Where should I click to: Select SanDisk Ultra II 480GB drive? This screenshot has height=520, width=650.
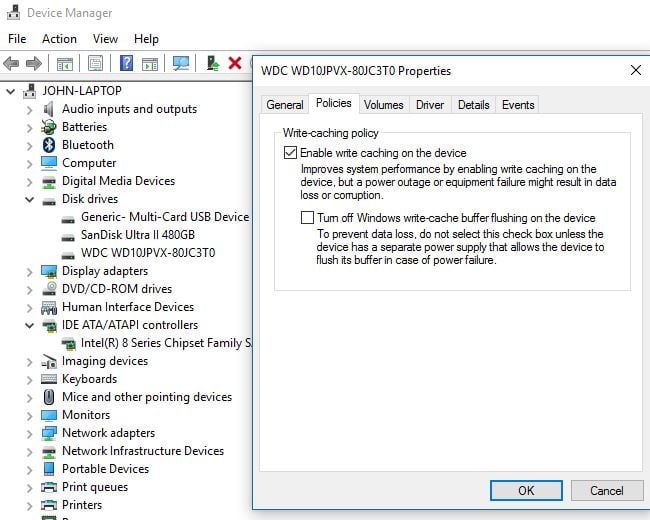pyautogui.click(x=138, y=235)
